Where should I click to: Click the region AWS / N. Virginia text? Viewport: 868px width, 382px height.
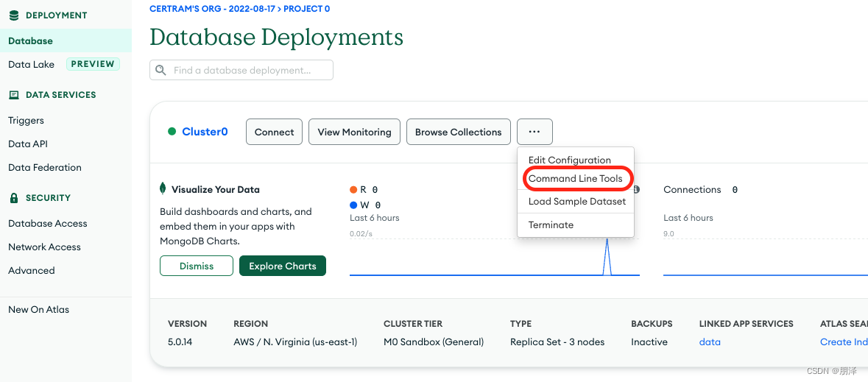click(295, 342)
